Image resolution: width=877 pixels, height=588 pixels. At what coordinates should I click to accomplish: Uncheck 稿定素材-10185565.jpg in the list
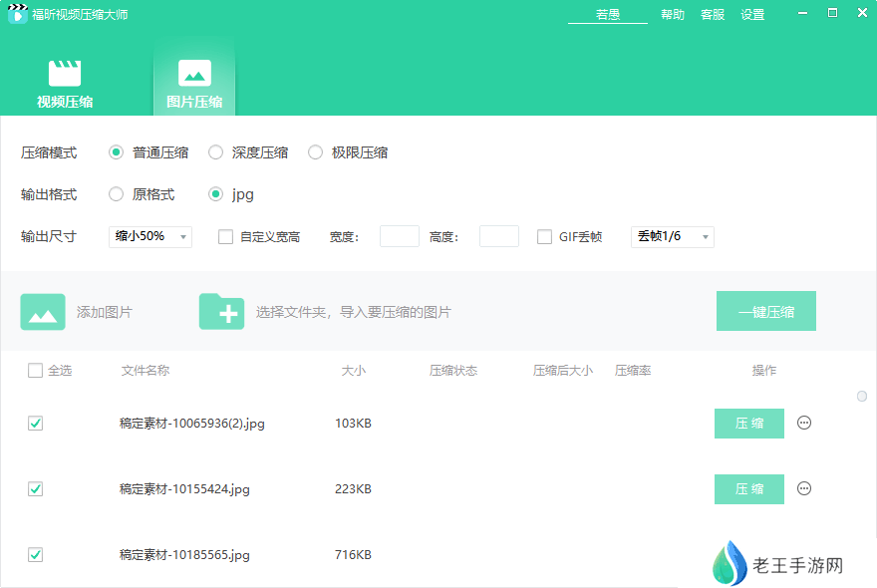(x=35, y=555)
